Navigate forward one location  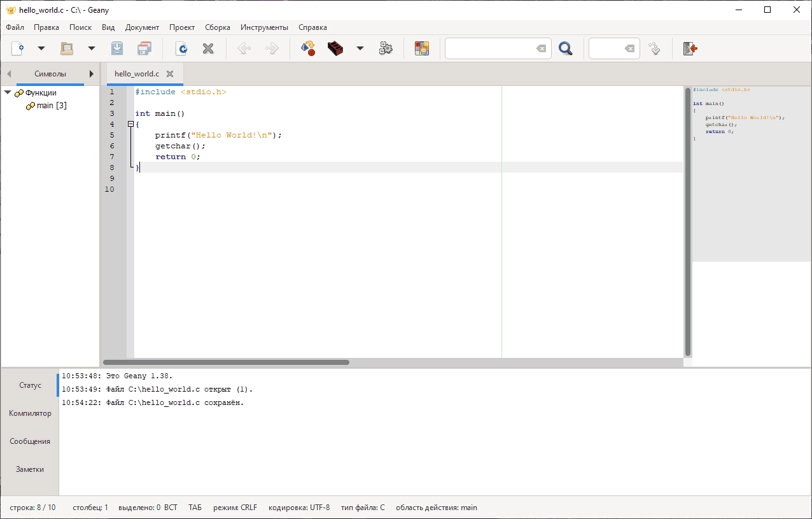click(x=272, y=48)
